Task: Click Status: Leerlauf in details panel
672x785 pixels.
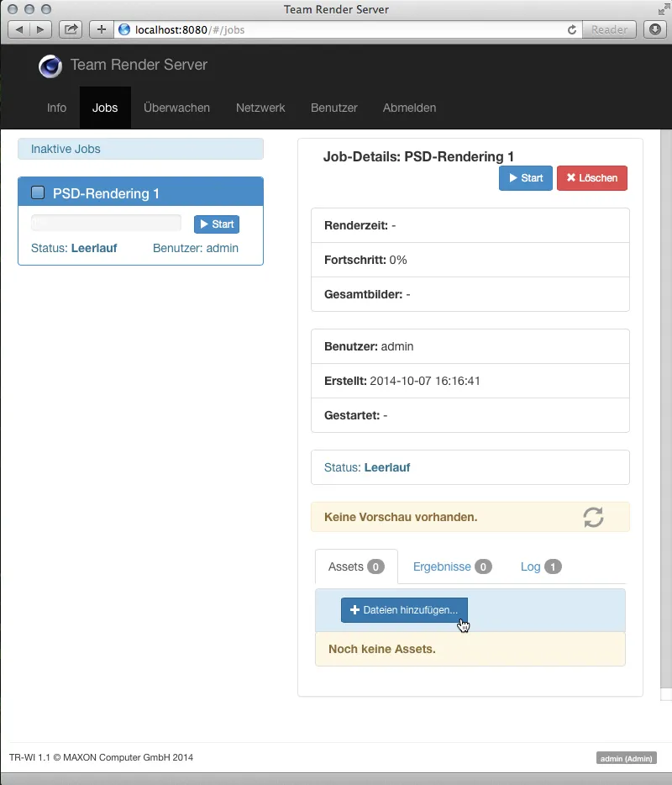Action: [x=470, y=467]
